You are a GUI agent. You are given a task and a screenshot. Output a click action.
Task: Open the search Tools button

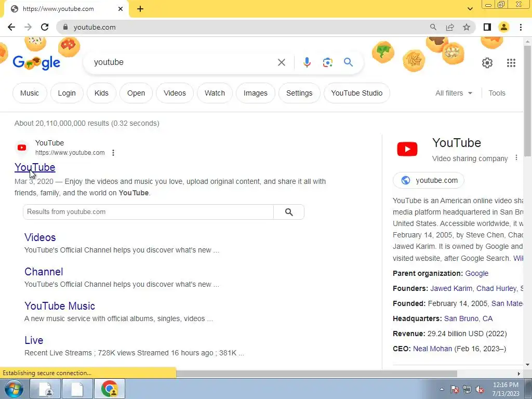497,93
